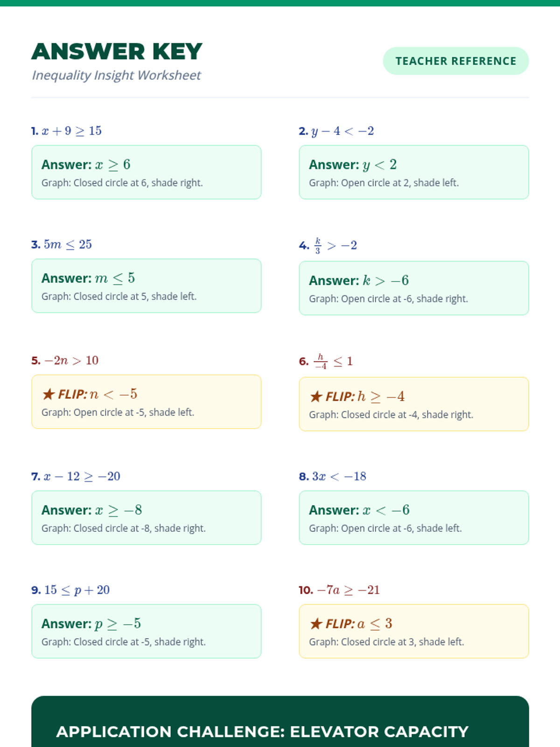Click the Application Challenge: Elevator Capacity heading

[262, 732]
